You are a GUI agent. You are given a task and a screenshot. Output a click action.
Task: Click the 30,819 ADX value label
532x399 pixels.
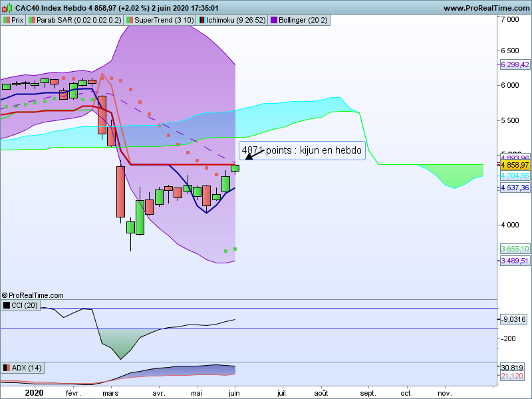[512, 368]
